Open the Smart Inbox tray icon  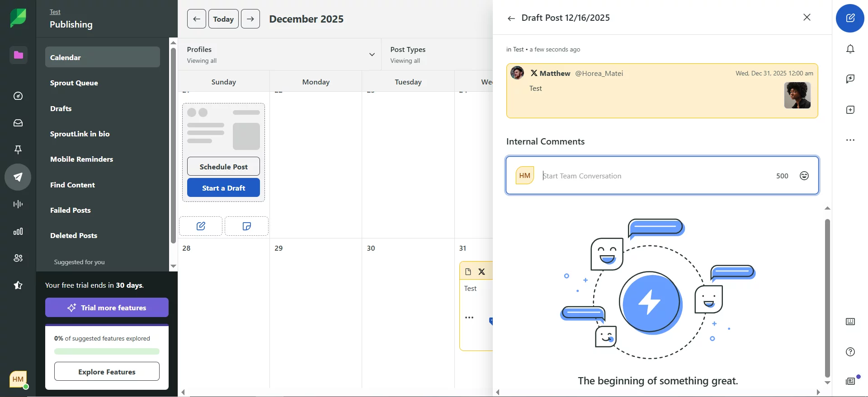[x=18, y=123]
